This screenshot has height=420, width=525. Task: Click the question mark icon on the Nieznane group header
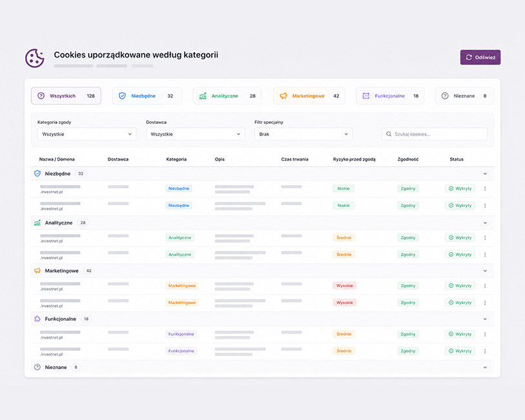(x=37, y=367)
